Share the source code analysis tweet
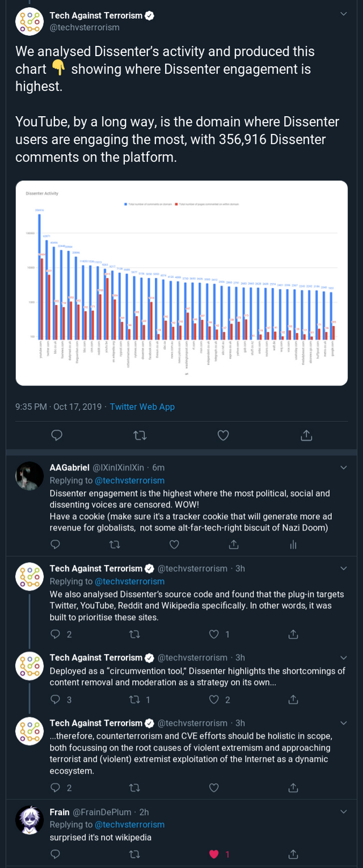 click(293, 634)
